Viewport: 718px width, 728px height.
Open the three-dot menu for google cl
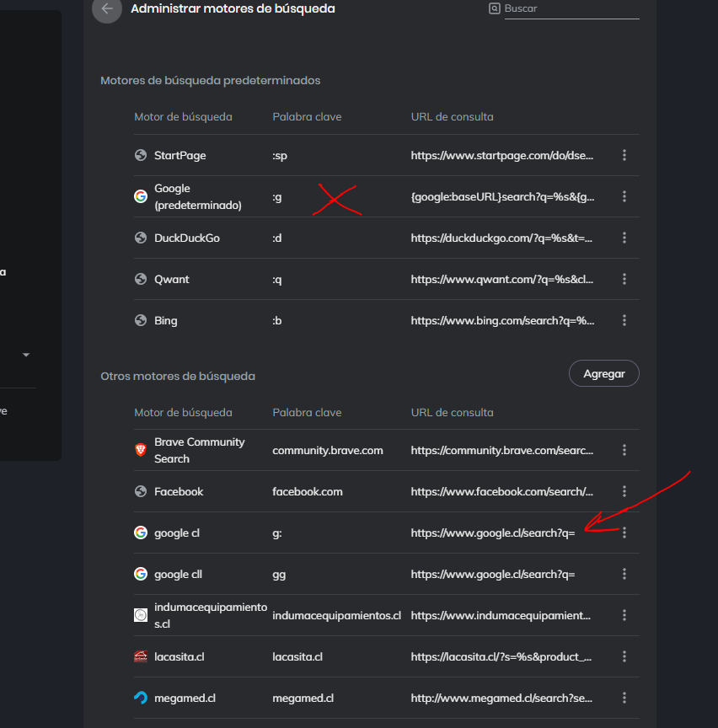coord(624,533)
